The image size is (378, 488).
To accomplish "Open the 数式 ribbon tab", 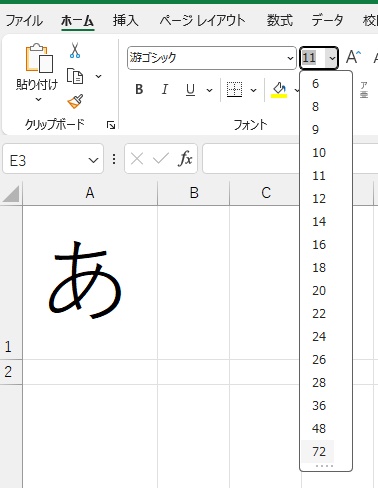I will (279, 21).
